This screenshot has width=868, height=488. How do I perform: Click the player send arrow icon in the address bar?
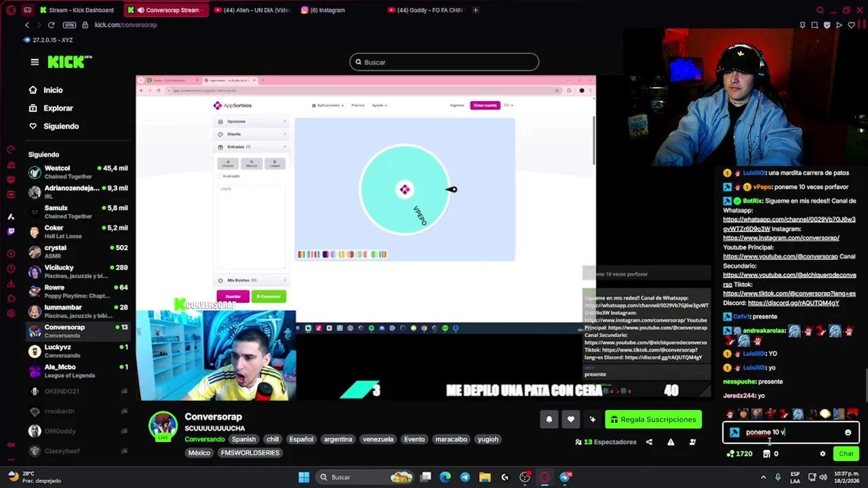(839, 25)
